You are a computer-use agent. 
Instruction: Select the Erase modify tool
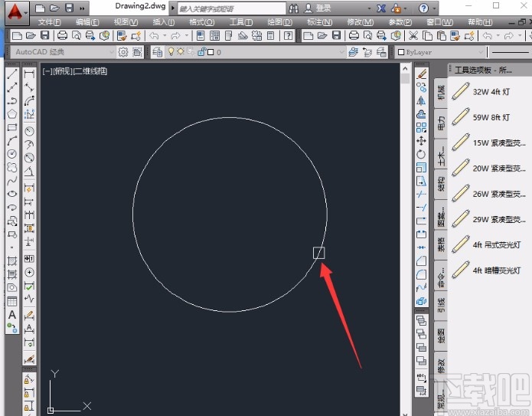[421, 74]
